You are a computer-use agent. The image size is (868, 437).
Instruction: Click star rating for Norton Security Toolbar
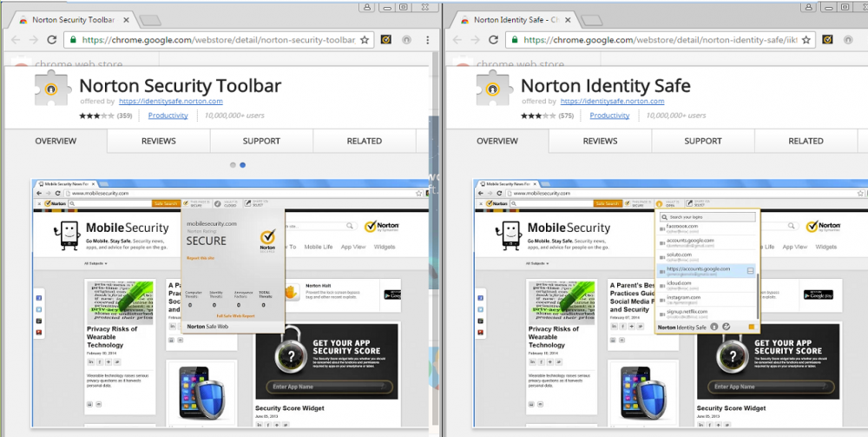pos(97,116)
